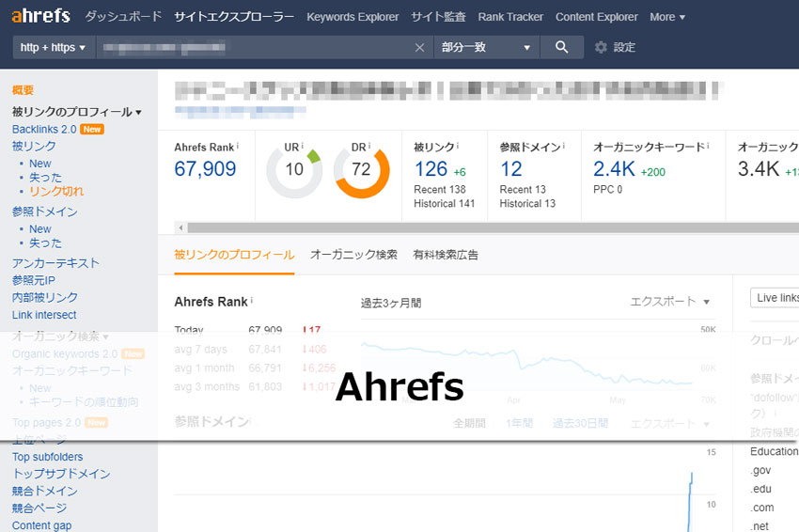Open 参照ドメイン sidebar link
The image size is (799, 532).
[x=45, y=212]
